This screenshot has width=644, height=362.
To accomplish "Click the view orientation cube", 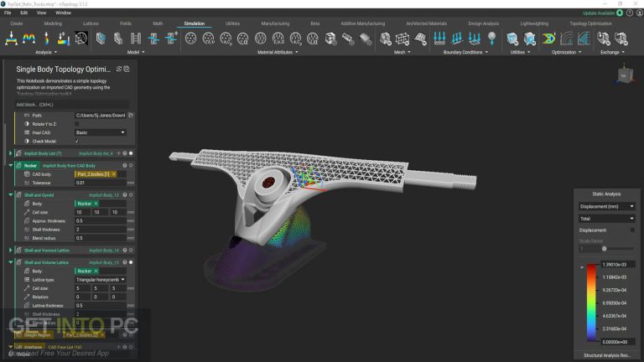I will pos(626,76).
